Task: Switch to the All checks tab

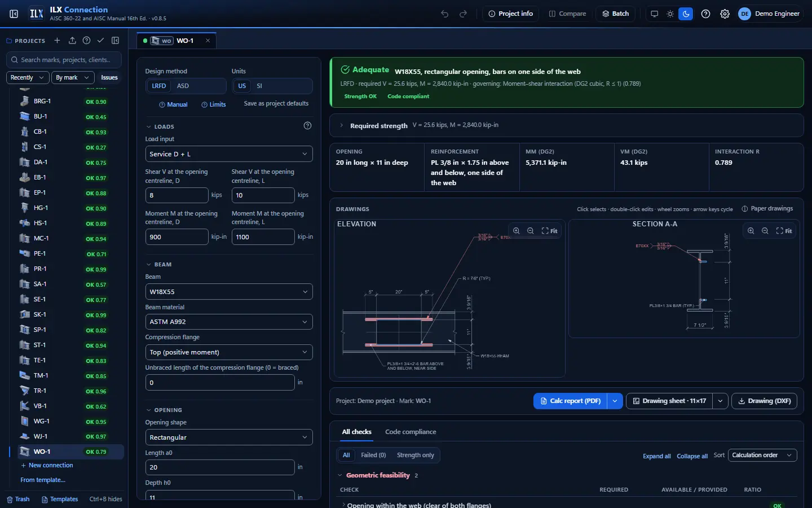Action: click(357, 432)
